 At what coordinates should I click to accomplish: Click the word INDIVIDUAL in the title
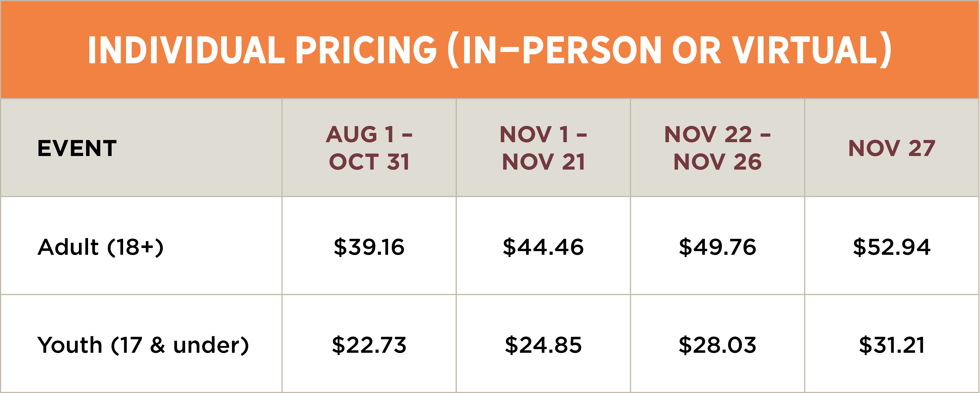click(x=186, y=50)
